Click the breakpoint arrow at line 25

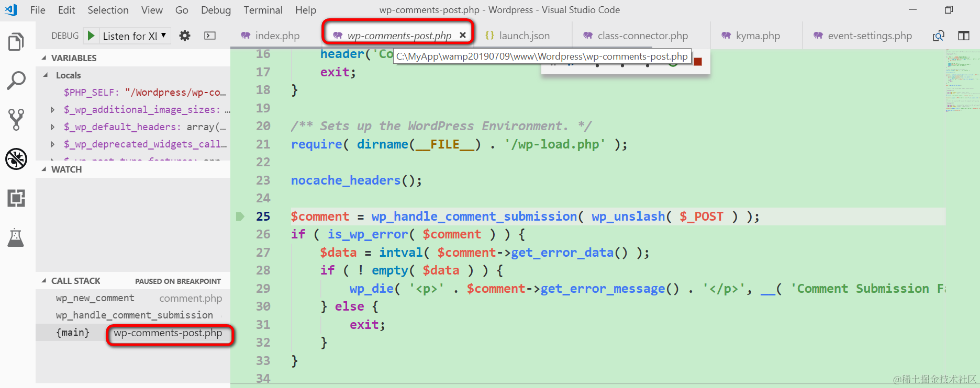click(240, 216)
